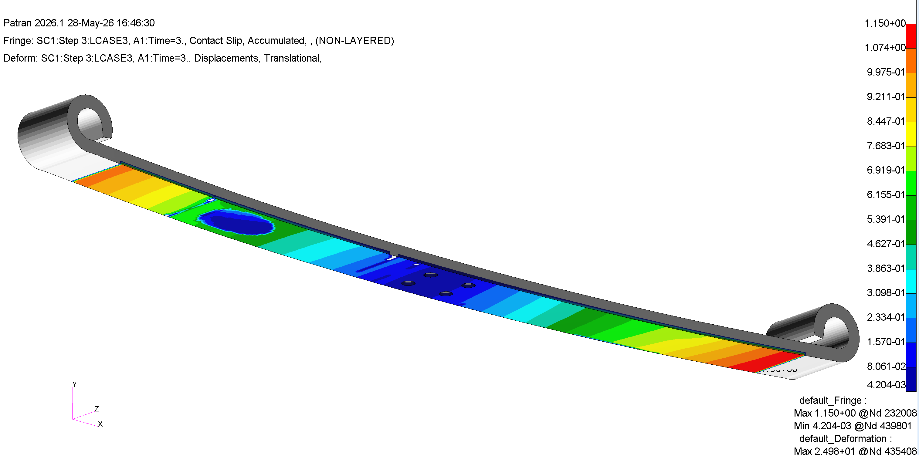This screenshot has height=455, width=919.
Task: Click legend value 4.204-03
Action: pyautogui.click(x=885, y=385)
